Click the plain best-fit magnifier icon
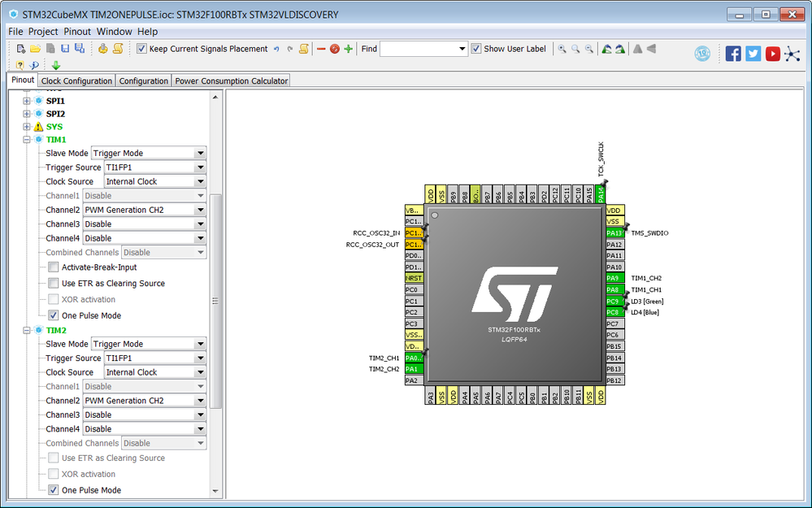This screenshot has height=508, width=812. (x=575, y=50)
